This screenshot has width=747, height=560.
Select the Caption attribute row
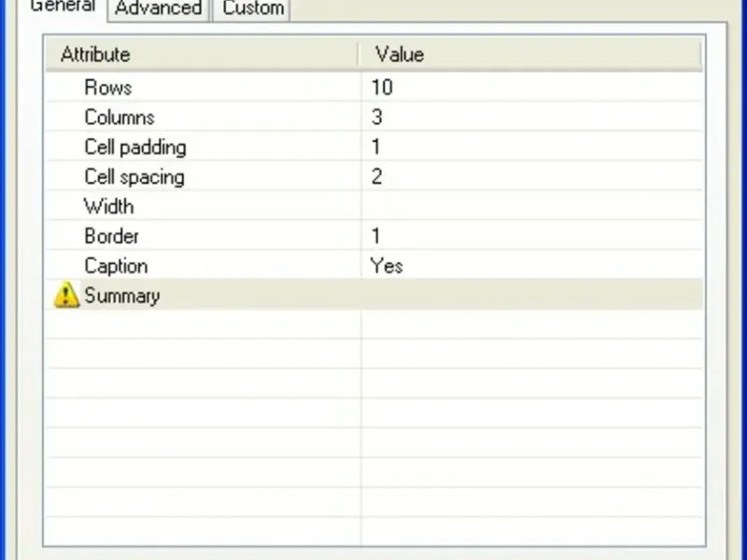(116, 267)
